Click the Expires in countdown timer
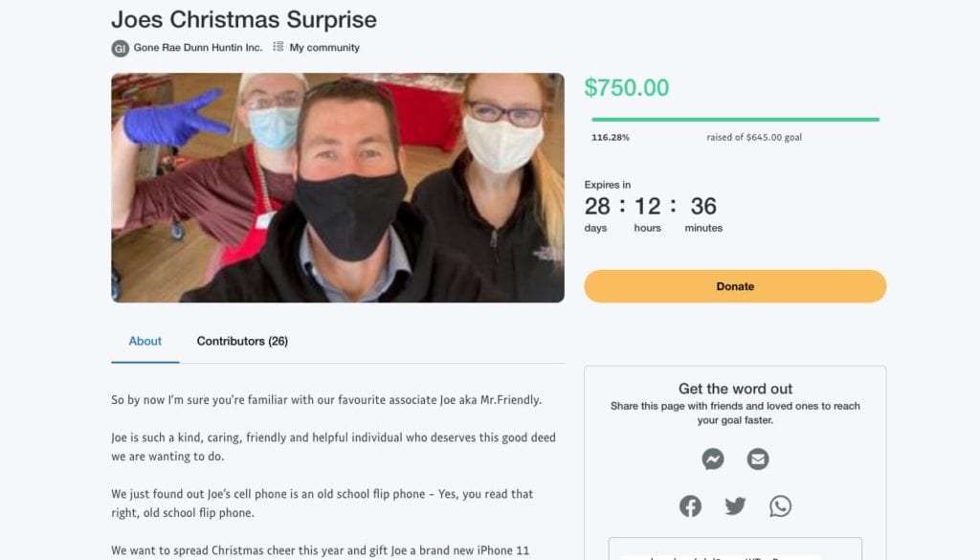The height and width of the screenshot is (560, 980). [x=651, y=205]
